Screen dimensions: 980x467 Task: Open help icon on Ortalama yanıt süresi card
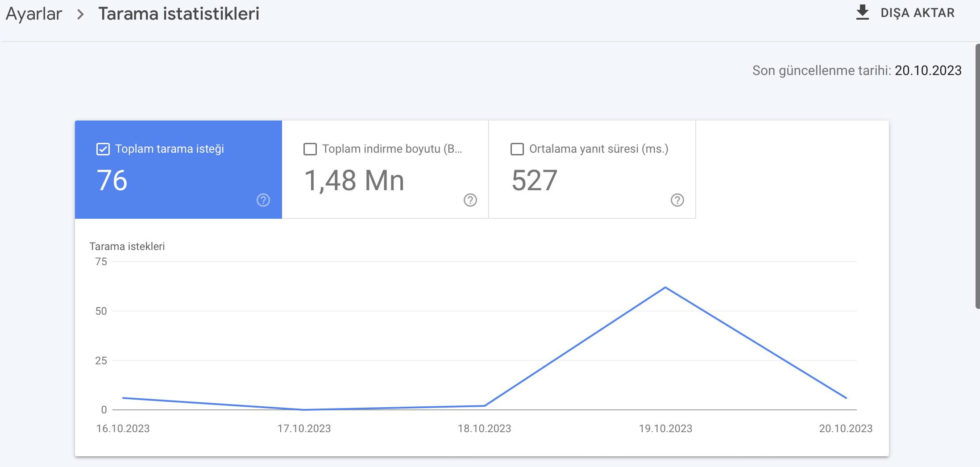coord(677,200)
